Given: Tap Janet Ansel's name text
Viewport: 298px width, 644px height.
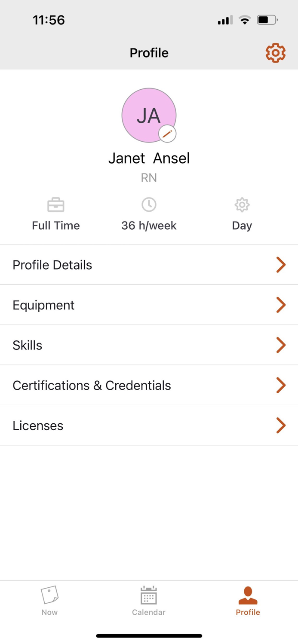Looking at the screenshot, I should point(149,158).
